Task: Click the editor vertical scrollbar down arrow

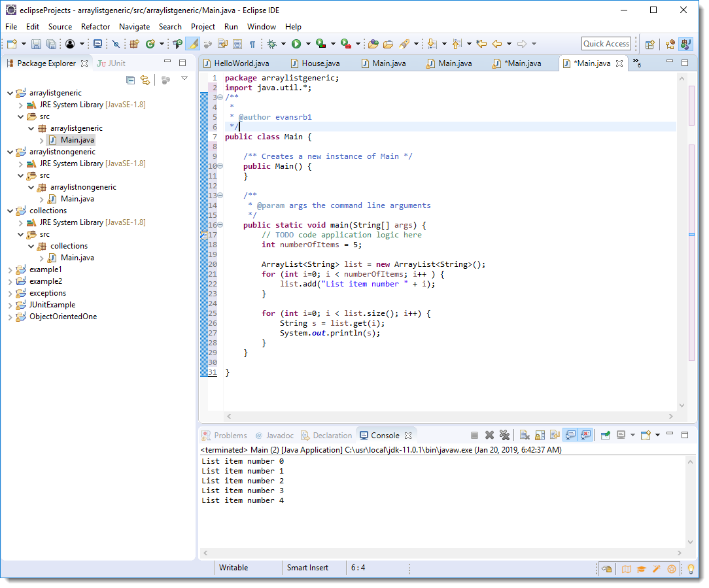Action: coord(682,406)
